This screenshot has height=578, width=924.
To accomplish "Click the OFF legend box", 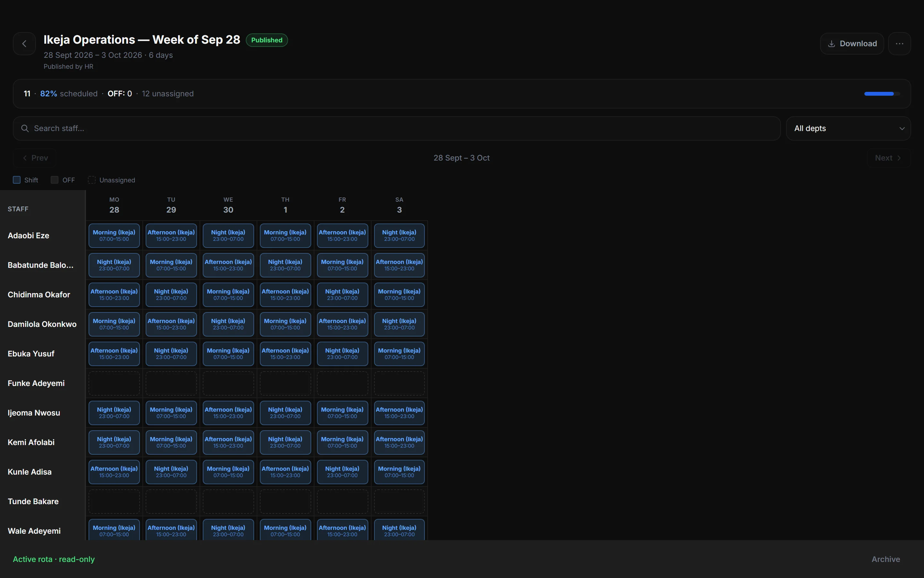I will point(55,180).
